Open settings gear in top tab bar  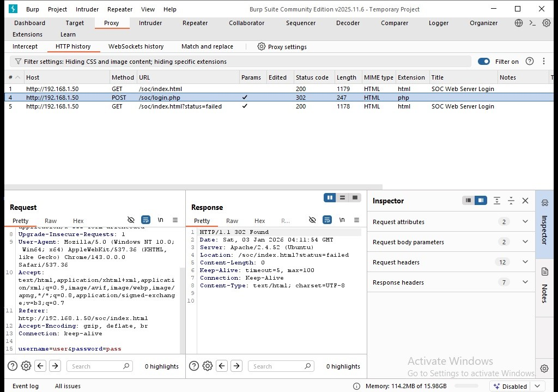[546, 23]
